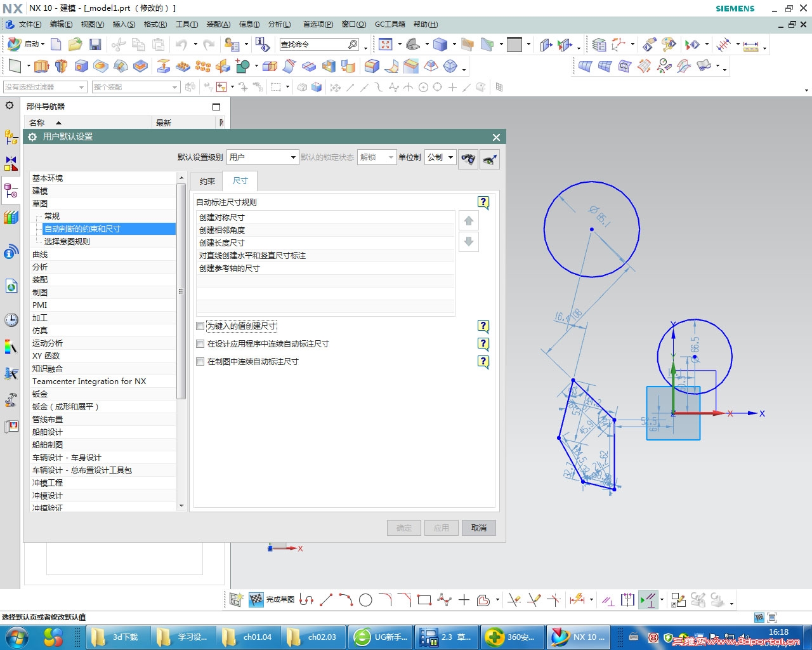Select the Studio Spline sketch tool
This screenshot has width=812, height=650.
[x=444, y=599]
